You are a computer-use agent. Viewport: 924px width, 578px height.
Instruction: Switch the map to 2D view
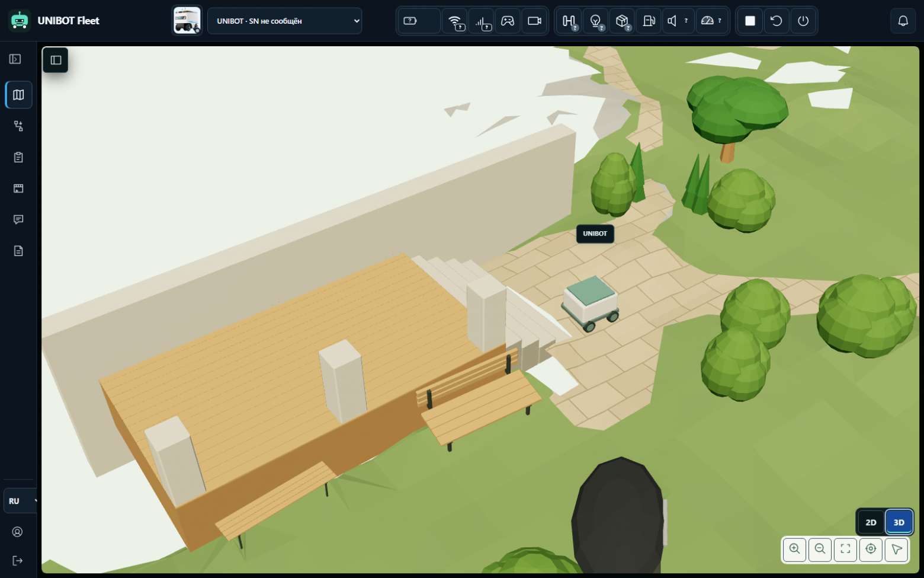(871, 522)
